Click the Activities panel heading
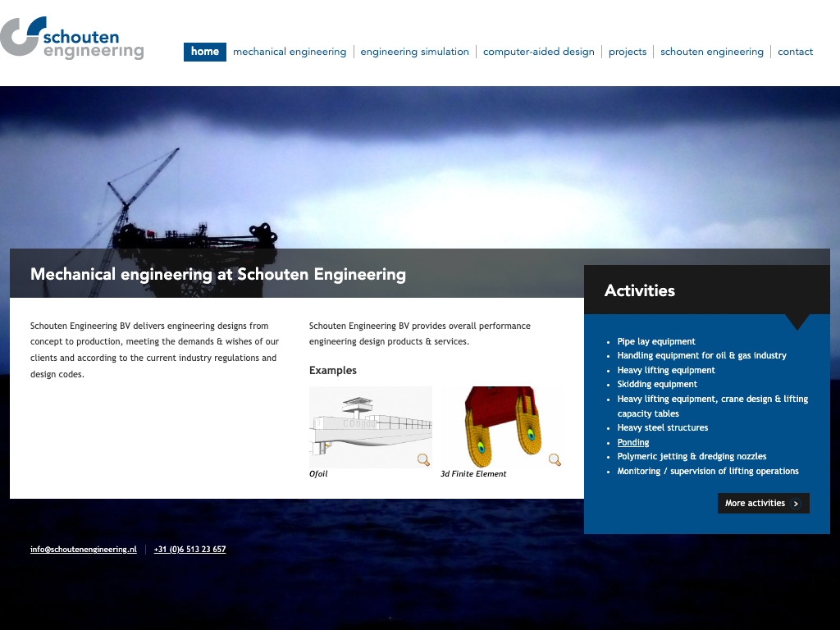 [x=640, y=290]
